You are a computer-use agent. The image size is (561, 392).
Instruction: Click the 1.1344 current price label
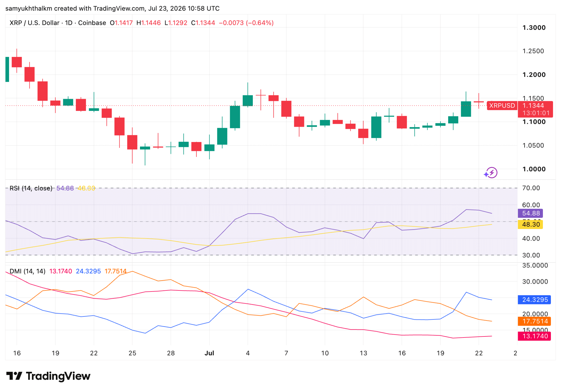click(533, 106)
